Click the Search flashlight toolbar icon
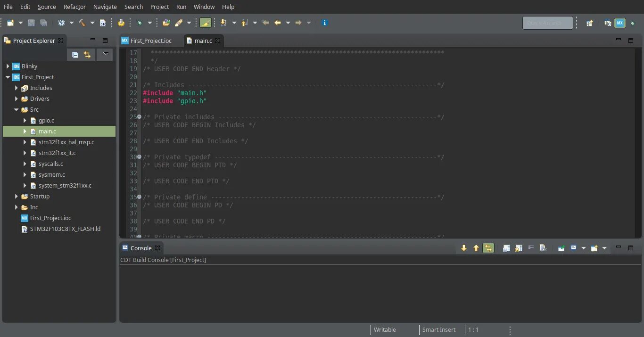Image resolution: width=644 pixels, height=337 pixels. 179,23
